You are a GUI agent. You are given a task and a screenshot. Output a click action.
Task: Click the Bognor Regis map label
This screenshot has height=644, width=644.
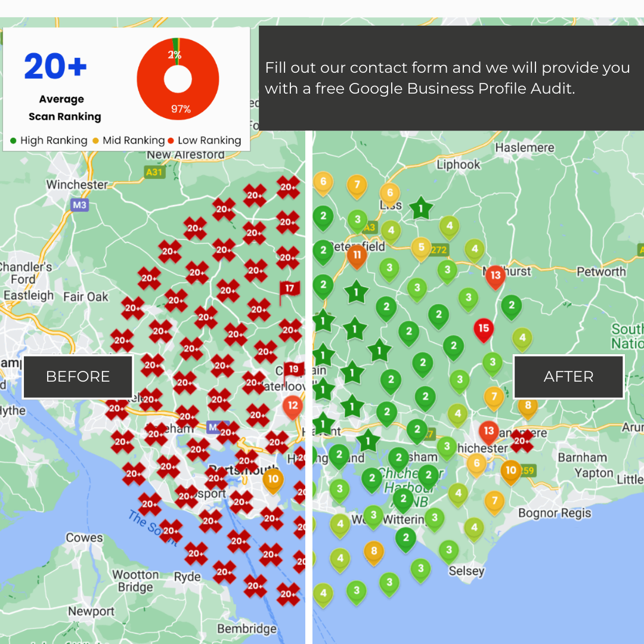[555, 513]
